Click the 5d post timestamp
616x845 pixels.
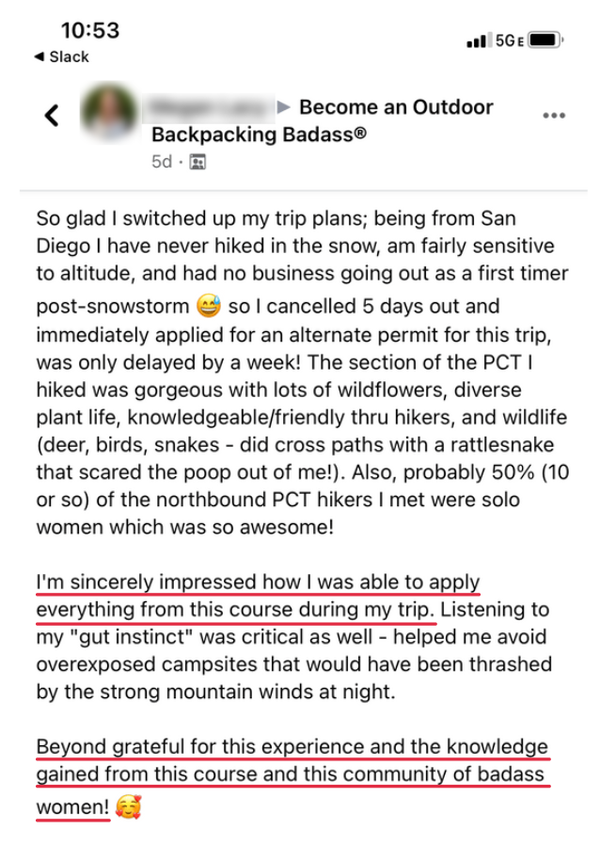pos(162,162)
